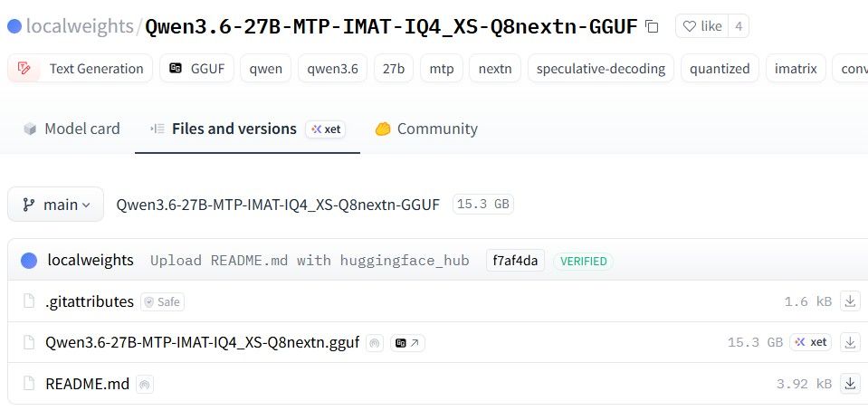The width and height of the screenshot is (868, 420).
Task: Click the scan status icon of README.md
Action: (145, 384)
